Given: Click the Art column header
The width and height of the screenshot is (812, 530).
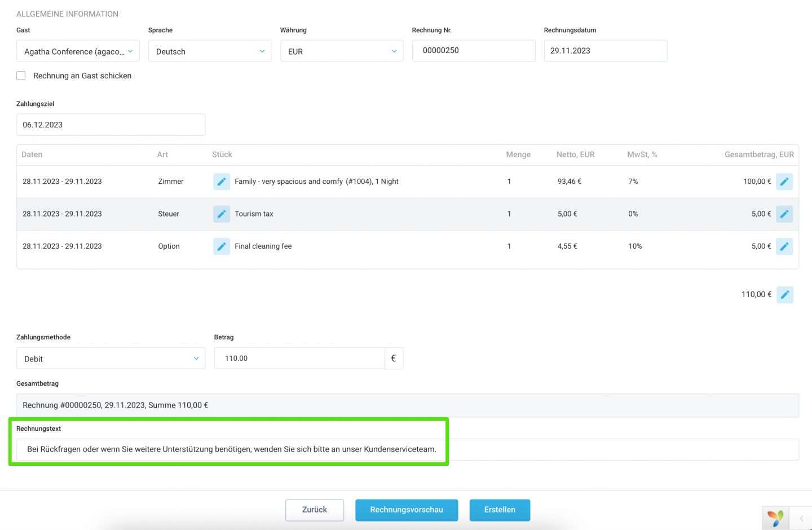Looking at the screenshot, I should click(162, 154).
